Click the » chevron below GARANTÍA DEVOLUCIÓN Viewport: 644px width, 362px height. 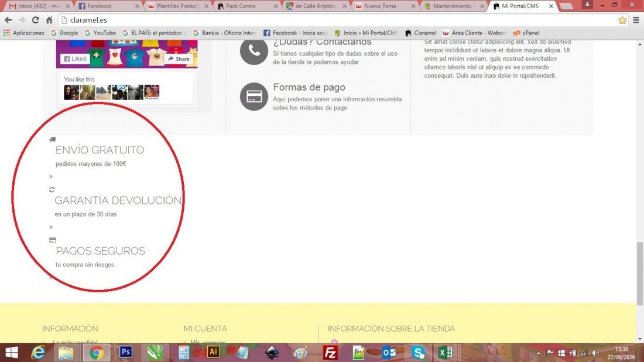51,227
